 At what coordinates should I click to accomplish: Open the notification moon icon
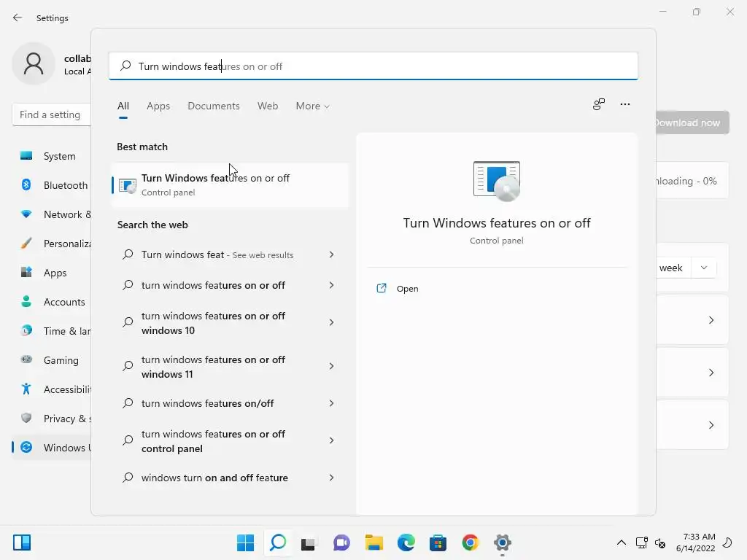727,542
